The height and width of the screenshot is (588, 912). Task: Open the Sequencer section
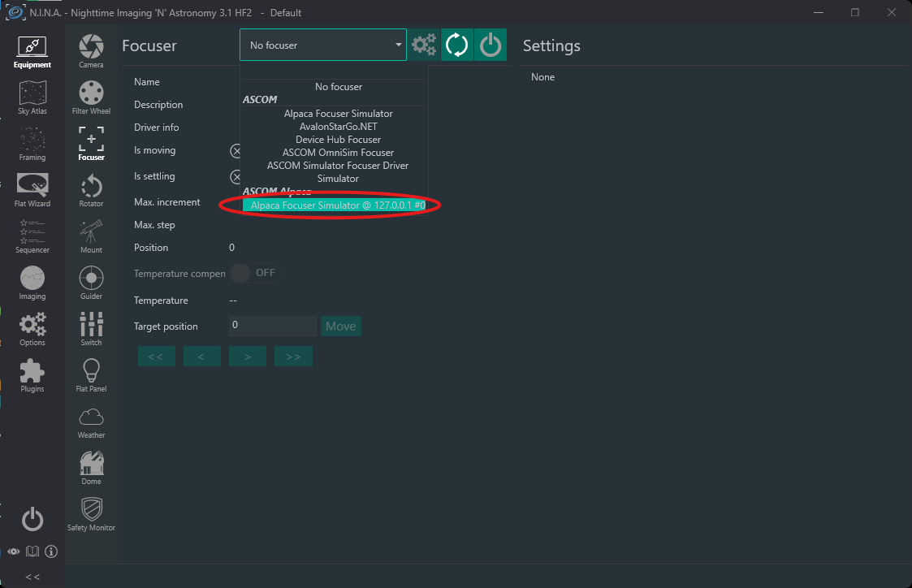pos(32,236)
